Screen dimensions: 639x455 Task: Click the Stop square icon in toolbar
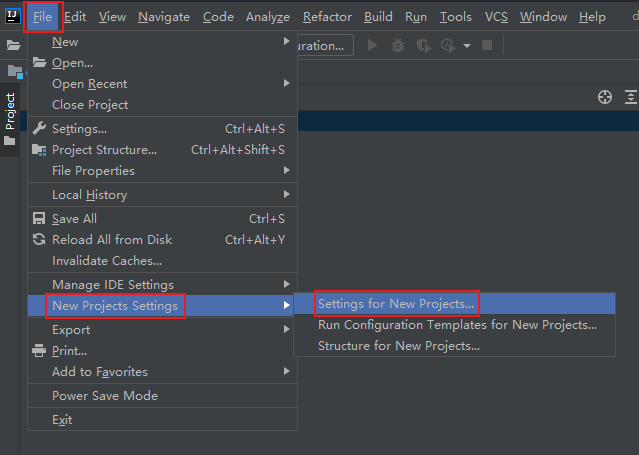point(487,45)
